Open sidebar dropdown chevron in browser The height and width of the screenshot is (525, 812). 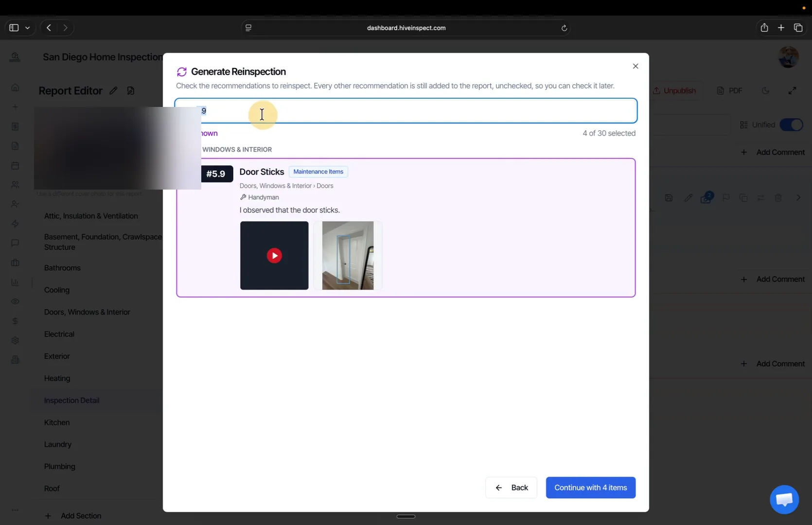tap(28, 28)
